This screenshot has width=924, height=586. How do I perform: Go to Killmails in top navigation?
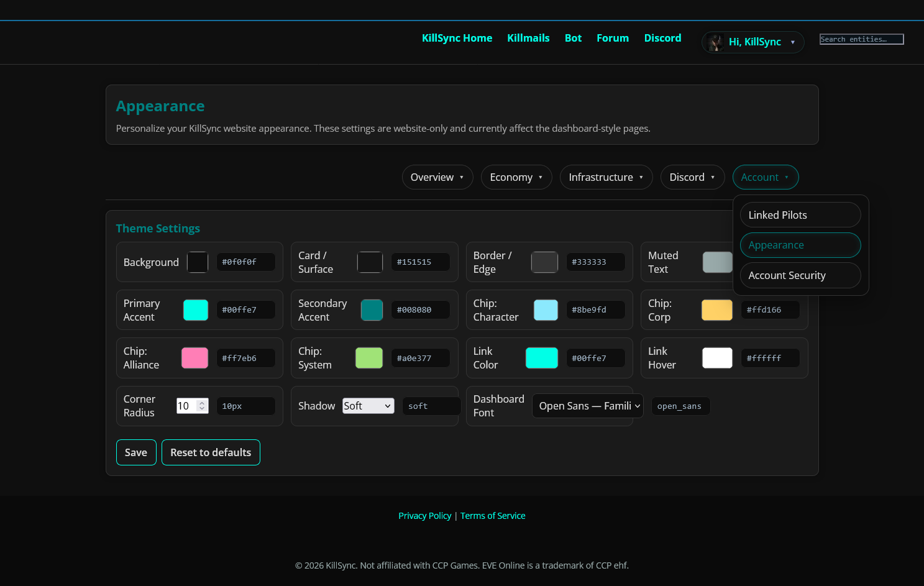tap(528, 38)
